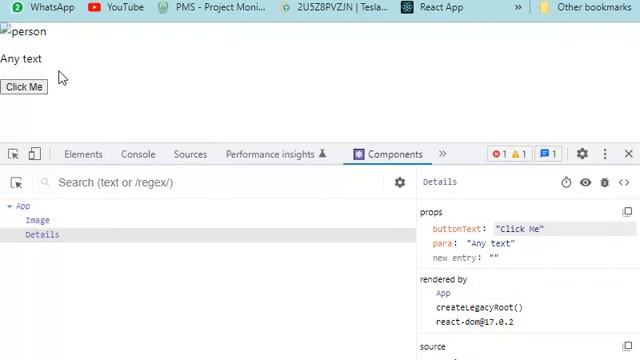This screenshot has width=640, height=360.
Task: Open the DevTools three-dot customize menu
Action: click(605, 154)
